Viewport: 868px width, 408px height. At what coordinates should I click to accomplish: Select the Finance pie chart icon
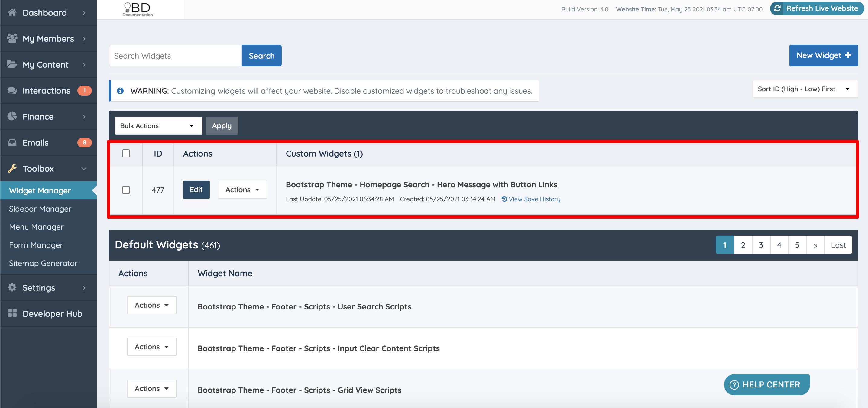[x=12, y=116]
